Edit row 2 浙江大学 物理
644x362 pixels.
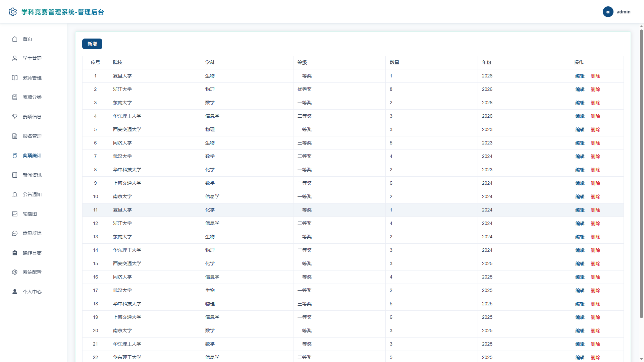[580, 89]
